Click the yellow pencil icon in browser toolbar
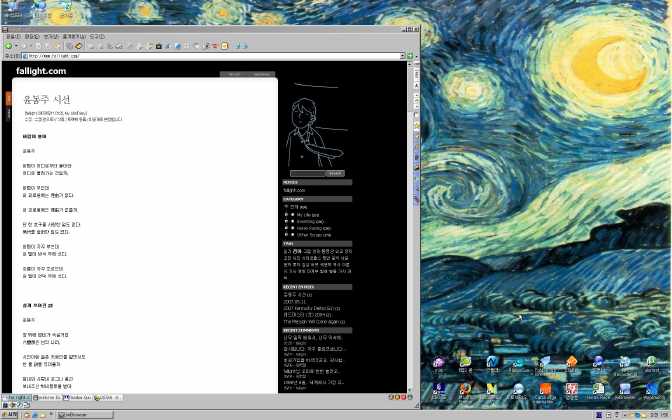The image size is (672, 420). point(78,46)
